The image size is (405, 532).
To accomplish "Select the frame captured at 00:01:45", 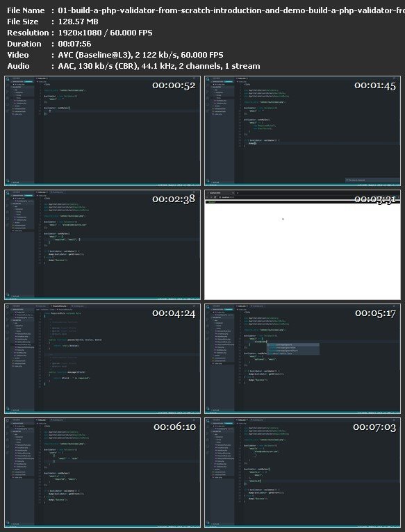I will (302, 131).
